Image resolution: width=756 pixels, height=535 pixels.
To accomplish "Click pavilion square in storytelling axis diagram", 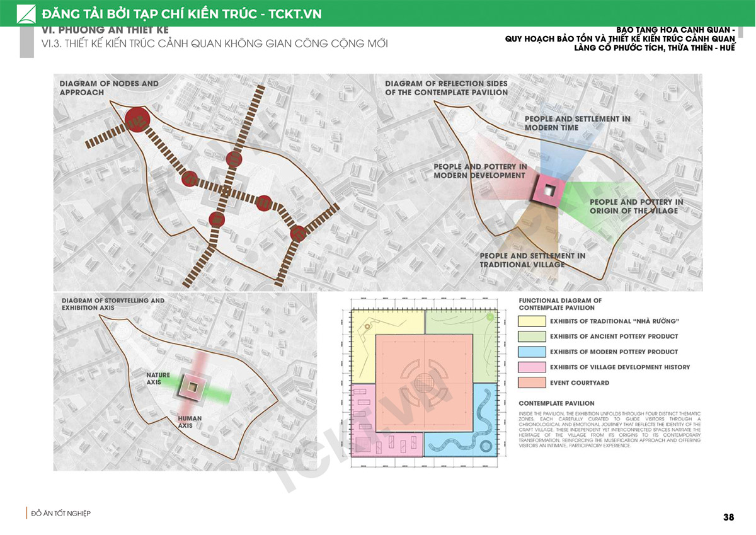I will click(x=193, y=386).
